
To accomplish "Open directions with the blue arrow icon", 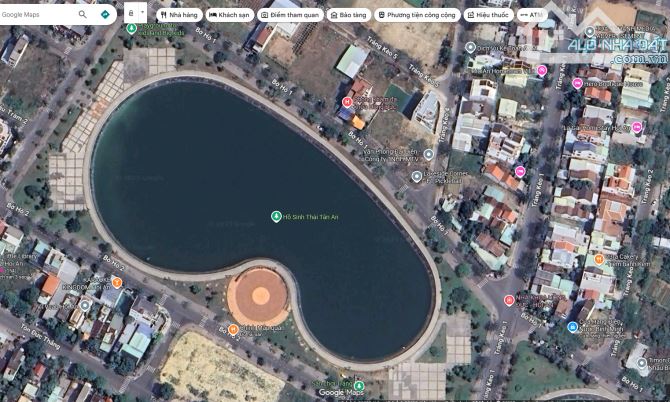I will pos(105,15).
